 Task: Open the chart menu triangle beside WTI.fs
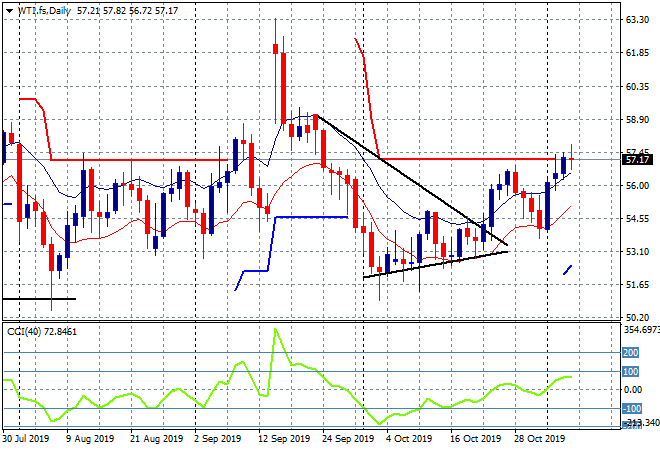[x=9, y=11]
